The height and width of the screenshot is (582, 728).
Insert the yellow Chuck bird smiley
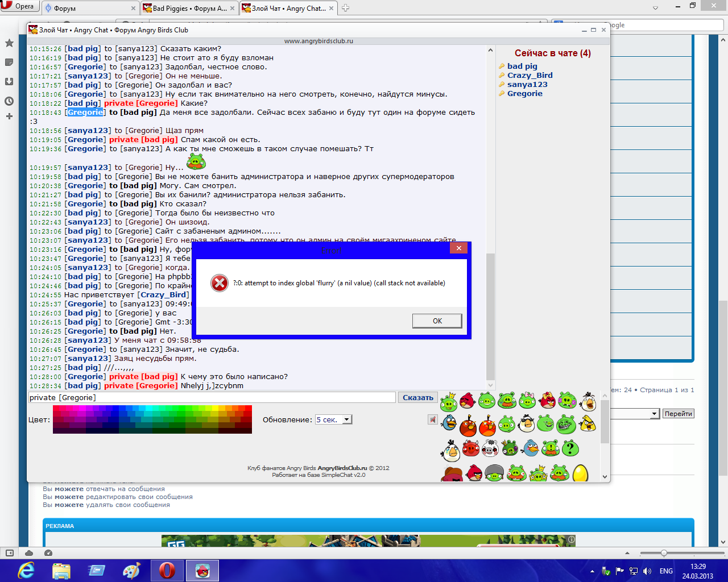(x=588, y=423)
